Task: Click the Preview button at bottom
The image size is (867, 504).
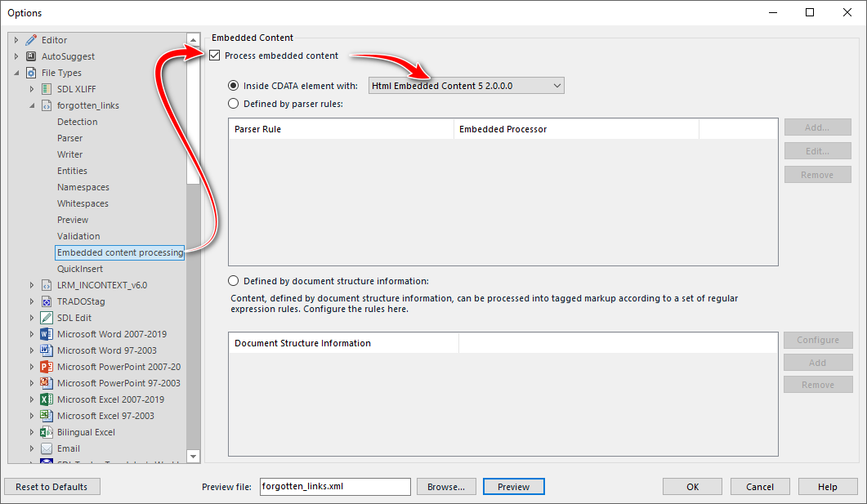Action: (x=513, y=487)
